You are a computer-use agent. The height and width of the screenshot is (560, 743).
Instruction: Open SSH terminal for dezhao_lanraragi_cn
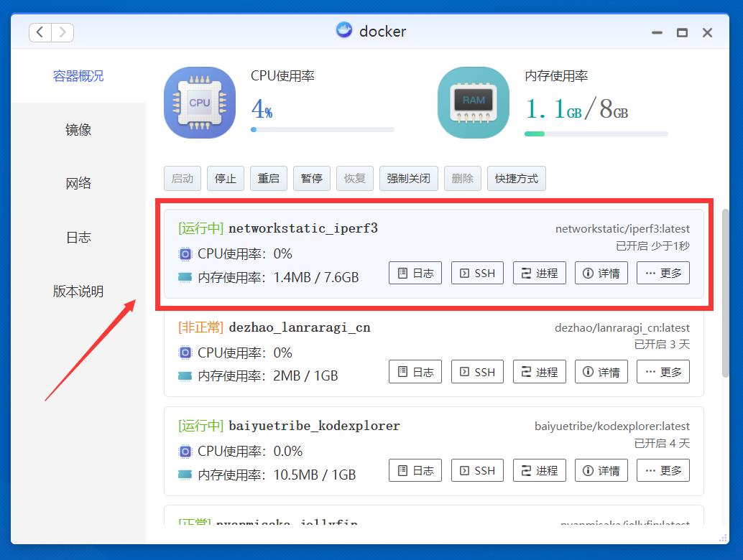pos(476,371)
